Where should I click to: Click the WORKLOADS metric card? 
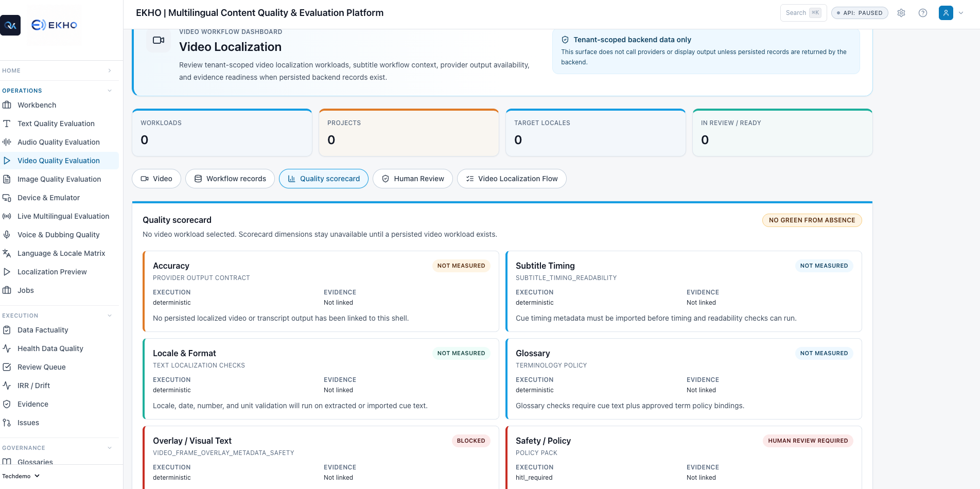[x=222, y=133]
